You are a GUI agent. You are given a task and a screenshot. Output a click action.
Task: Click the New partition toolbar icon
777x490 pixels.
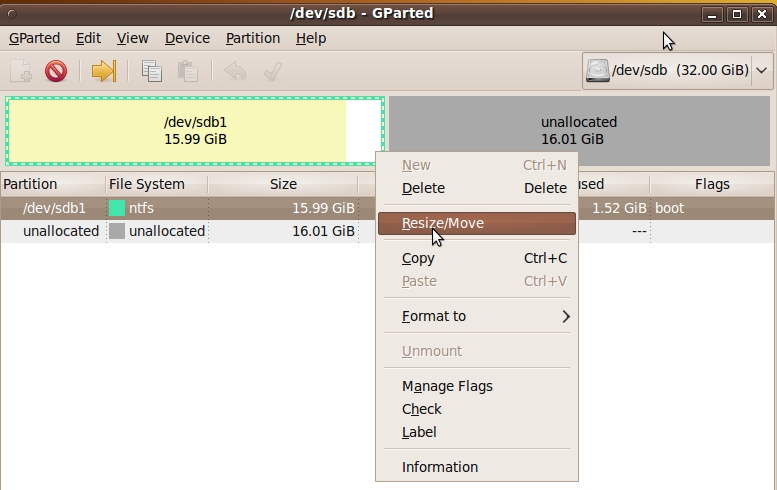(x=21, y=71)
